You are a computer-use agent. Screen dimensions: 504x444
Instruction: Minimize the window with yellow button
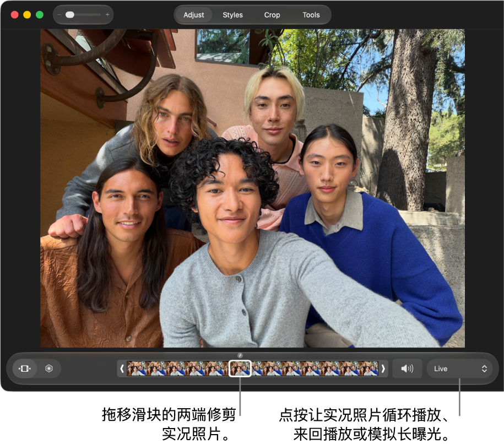click(x=27, y=15)
